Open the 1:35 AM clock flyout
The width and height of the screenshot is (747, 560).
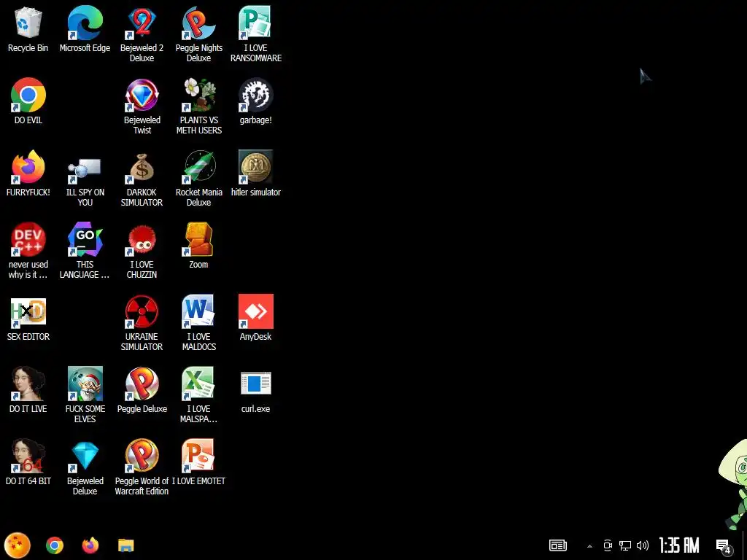pos(679,545)
